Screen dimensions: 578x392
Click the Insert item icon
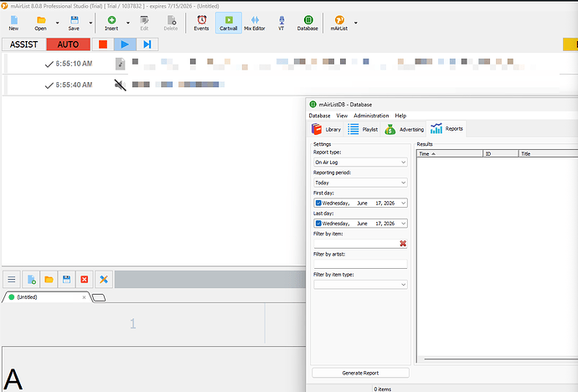pos(111,23)
